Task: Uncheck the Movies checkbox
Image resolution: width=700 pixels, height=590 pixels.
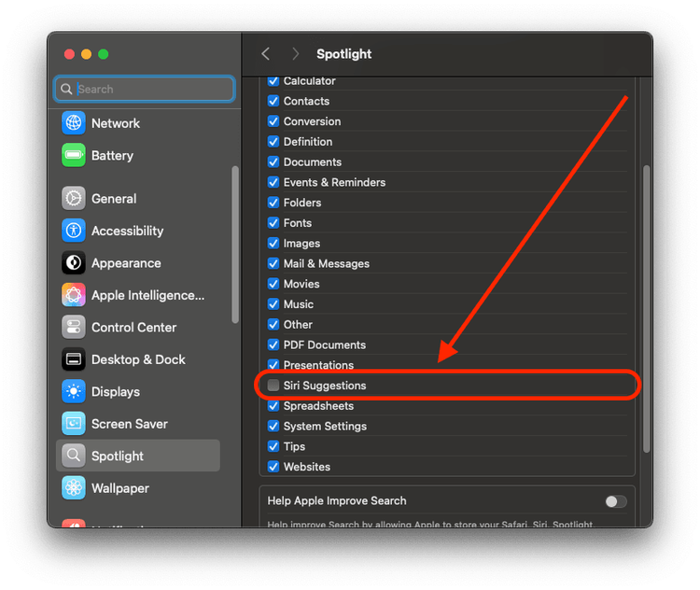Action: coord(273,284)
